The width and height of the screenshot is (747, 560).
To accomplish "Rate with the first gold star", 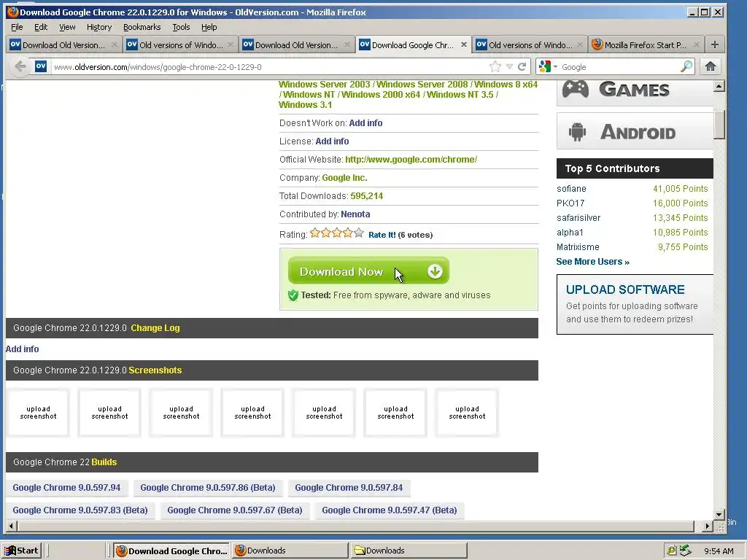I will (315, 233).
